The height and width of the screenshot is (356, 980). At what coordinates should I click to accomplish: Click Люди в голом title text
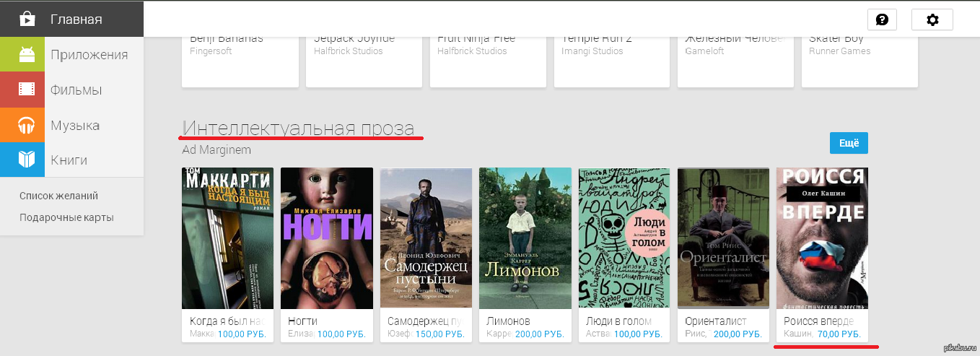point(619,321)
